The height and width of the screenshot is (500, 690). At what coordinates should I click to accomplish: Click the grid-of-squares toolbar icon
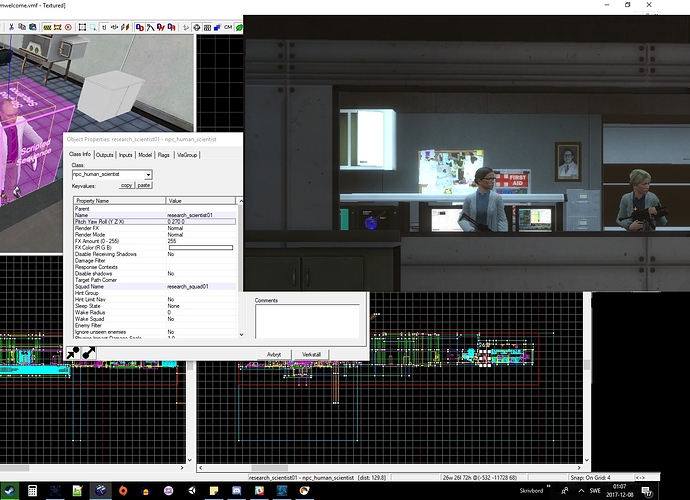(x=207, y=27)
